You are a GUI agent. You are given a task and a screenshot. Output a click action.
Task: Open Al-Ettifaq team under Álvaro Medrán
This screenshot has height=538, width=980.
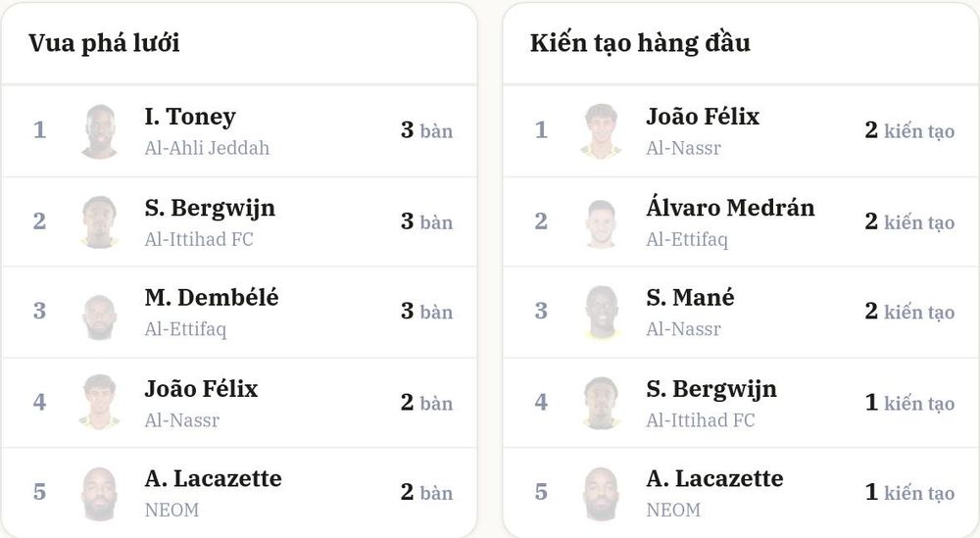[x=687, y=239]
